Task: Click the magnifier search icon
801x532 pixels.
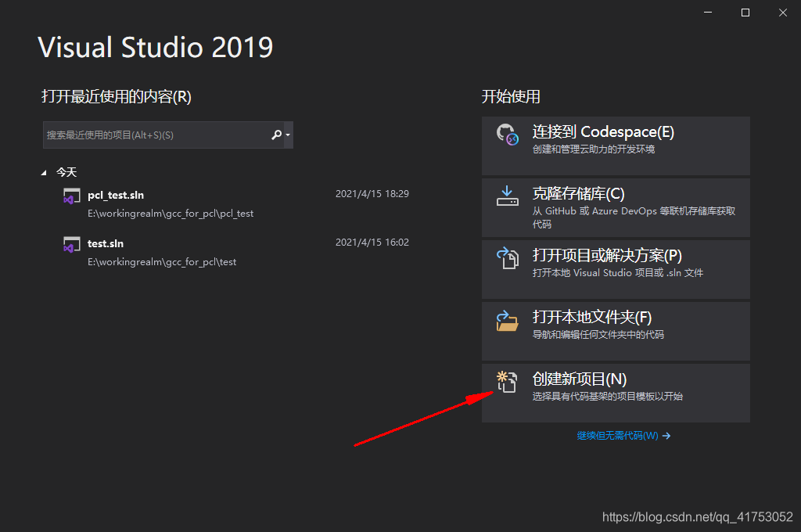Action: coord(276,135)
